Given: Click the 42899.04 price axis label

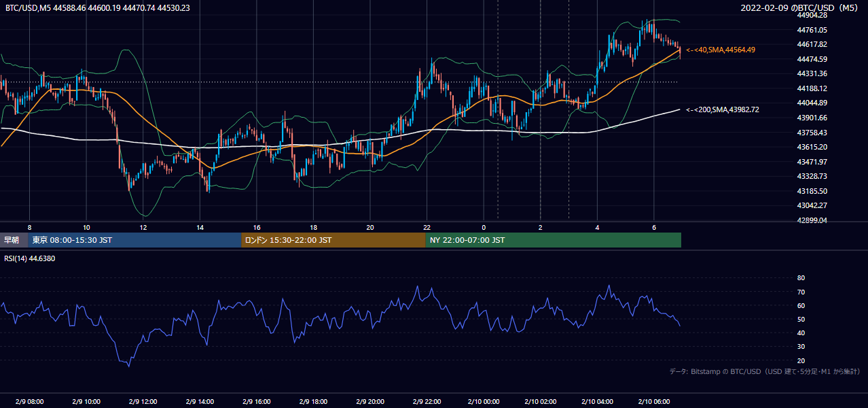Looking at the screenshot, I should [812, 220].
